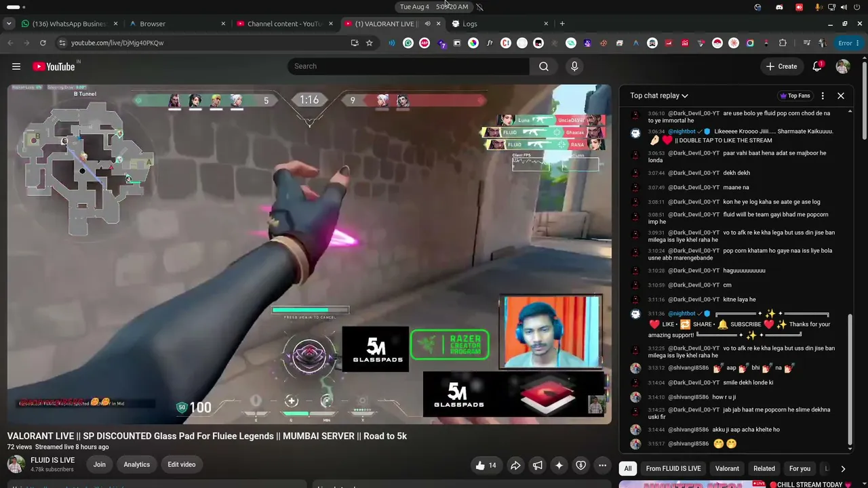Click the install app icon in address bar
The height and width of the screenshot is (488, 868).
pyautogui.click(x=354, y=43)
